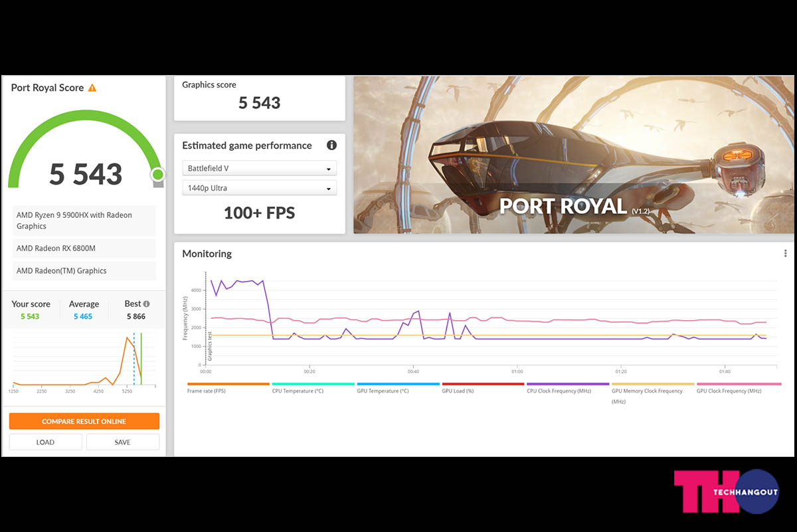Viewport: 797px width, 532px height.
Task: Toggle the GPU Memory Clock Frequency legend series
Action: coord(653,393)
